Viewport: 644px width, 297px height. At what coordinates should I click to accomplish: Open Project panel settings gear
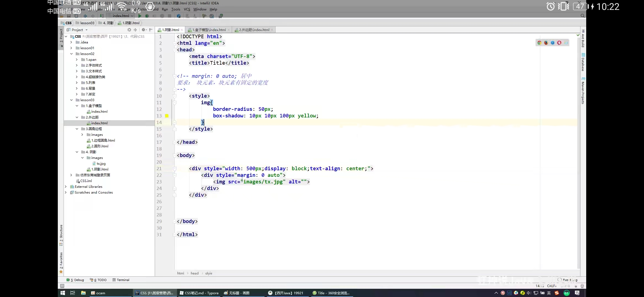[143, 30]
